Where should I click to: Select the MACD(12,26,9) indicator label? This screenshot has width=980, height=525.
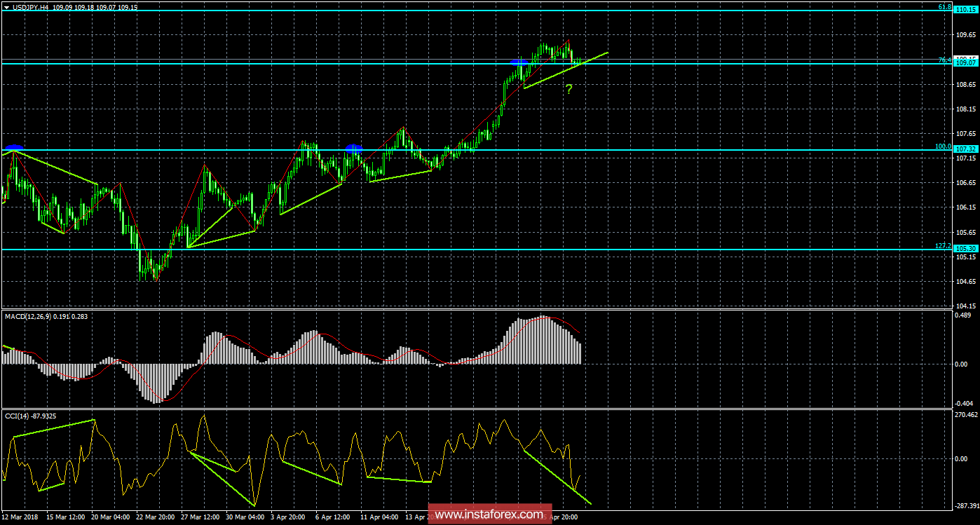pos(28,318)
